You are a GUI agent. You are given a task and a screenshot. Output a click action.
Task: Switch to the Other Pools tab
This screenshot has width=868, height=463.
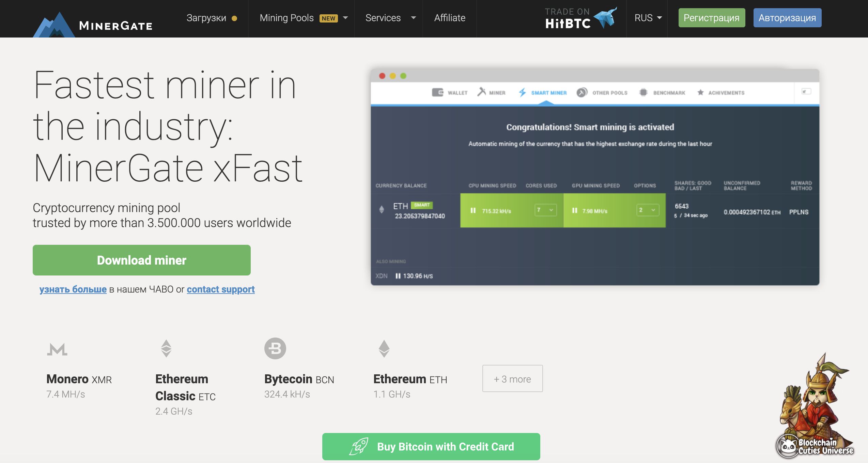[x=602, y=92]
